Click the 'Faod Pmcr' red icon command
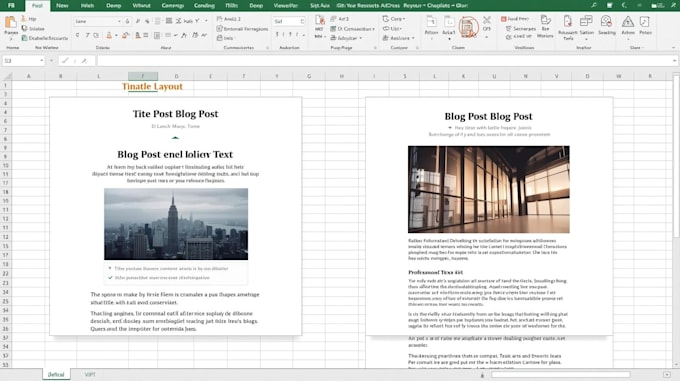This screenshot has height=381, width=680. pos(515,19)
